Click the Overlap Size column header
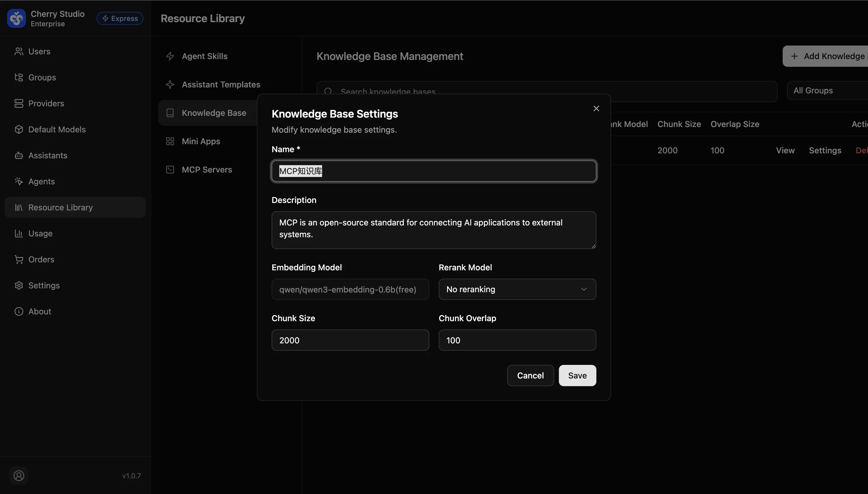Screen dimensions: 868x494 point(735,124)
